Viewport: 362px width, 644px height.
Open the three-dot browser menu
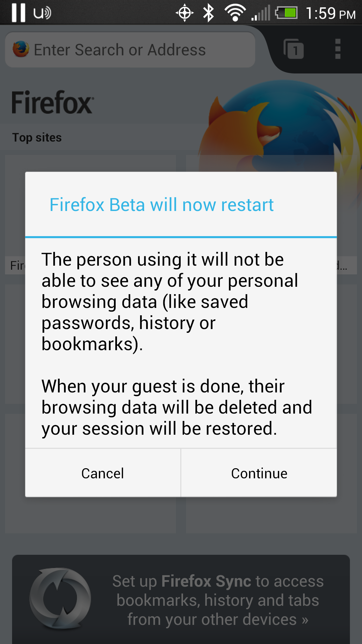[x=338, y=50]
